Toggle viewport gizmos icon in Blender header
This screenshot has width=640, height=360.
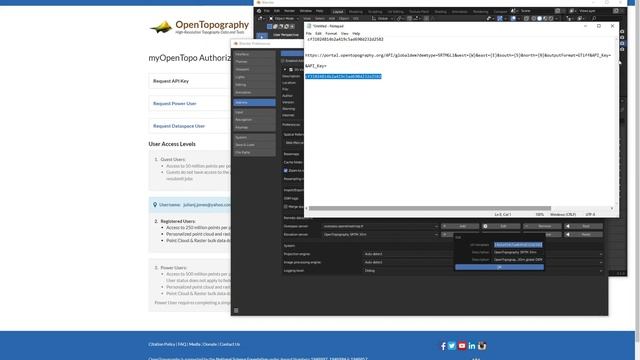500,18
